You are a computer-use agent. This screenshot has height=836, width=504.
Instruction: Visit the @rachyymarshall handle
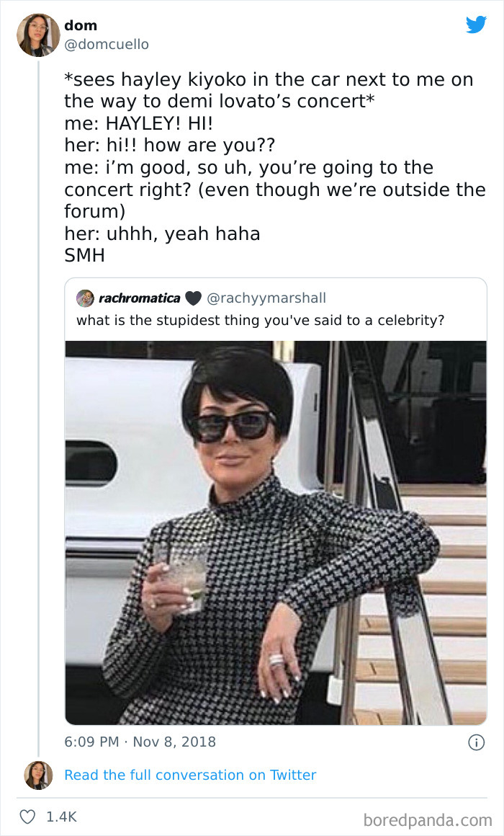(x=266, y=298)
